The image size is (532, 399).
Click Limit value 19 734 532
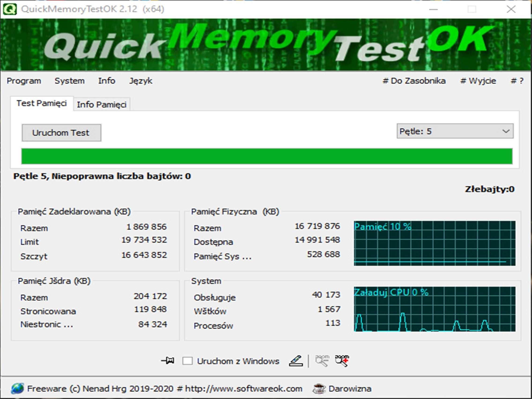click(144, 240)
